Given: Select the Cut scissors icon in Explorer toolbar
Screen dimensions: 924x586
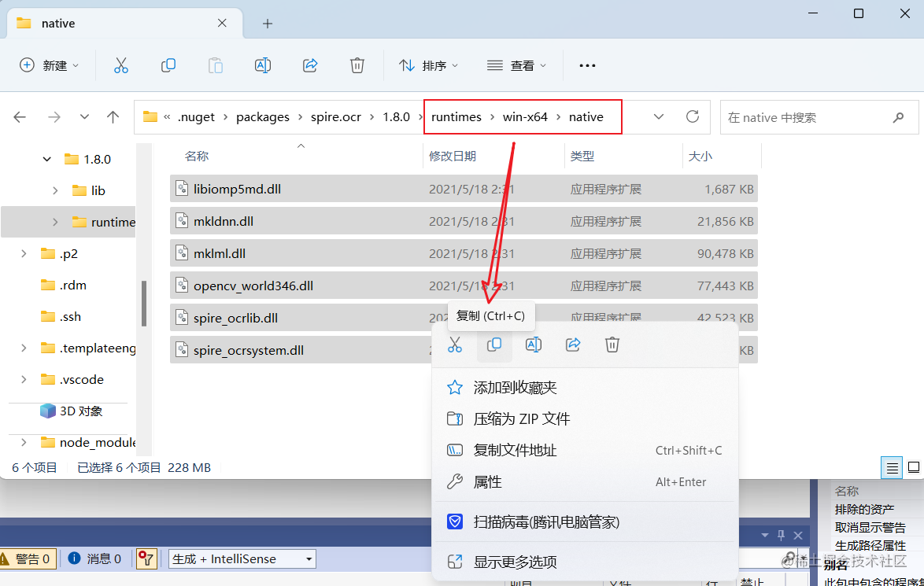Looking at the screenshot, I should coord(120,65).
